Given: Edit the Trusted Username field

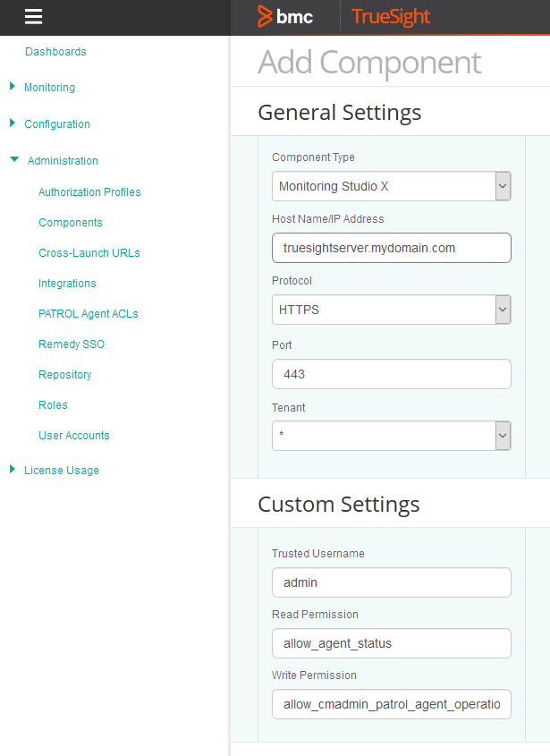Looking at the screenshot, I should point(392,582).
